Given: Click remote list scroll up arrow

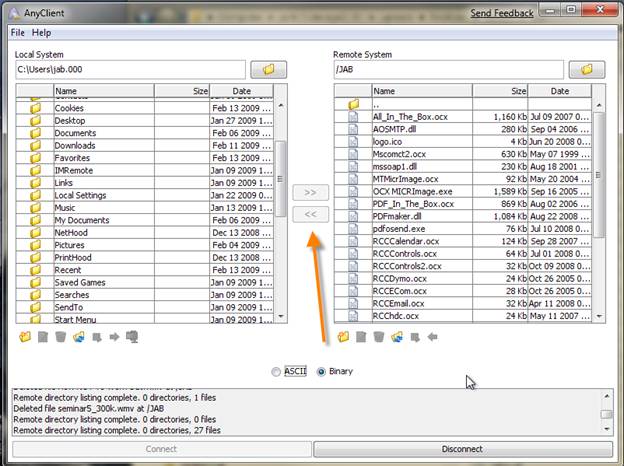Looking at the screenshot, I should point(599,105).
